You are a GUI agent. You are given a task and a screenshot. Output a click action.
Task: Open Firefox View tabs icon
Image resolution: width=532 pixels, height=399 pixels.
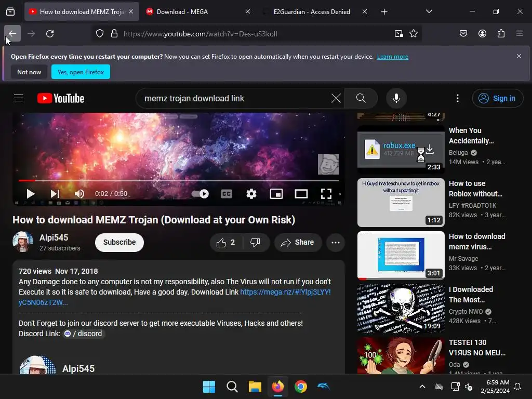[10, 12]
